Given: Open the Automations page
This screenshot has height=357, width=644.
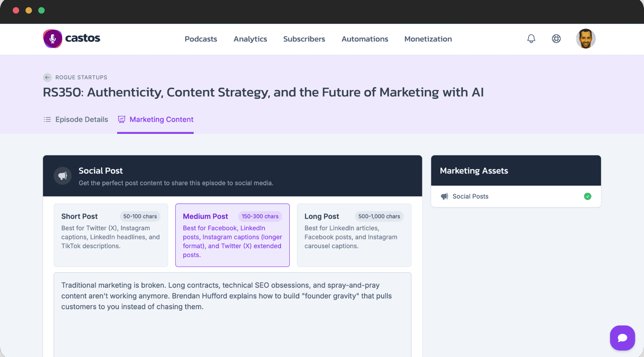Looking at the screenshot, I should (365, 39).
